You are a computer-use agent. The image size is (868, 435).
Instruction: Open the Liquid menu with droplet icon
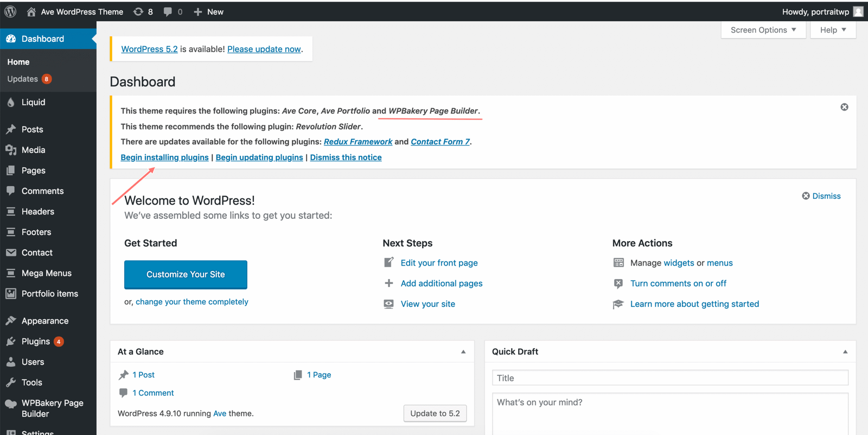point(33,102)
